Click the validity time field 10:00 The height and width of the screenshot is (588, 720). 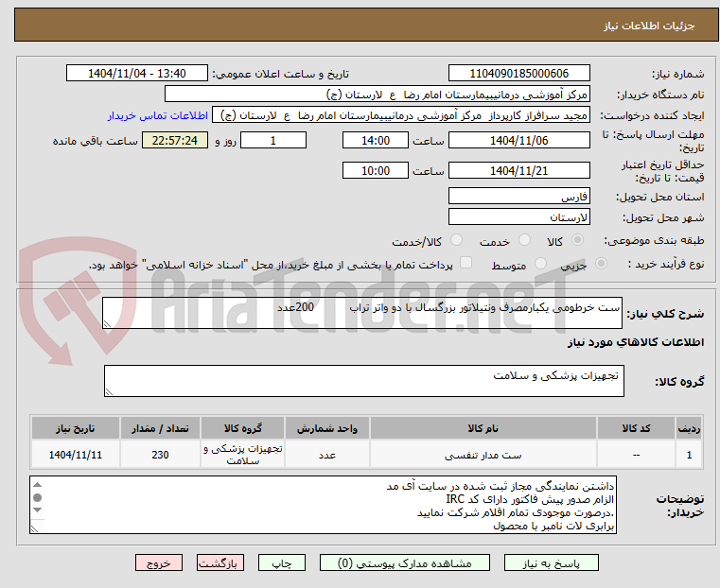(x=376, y=170)
